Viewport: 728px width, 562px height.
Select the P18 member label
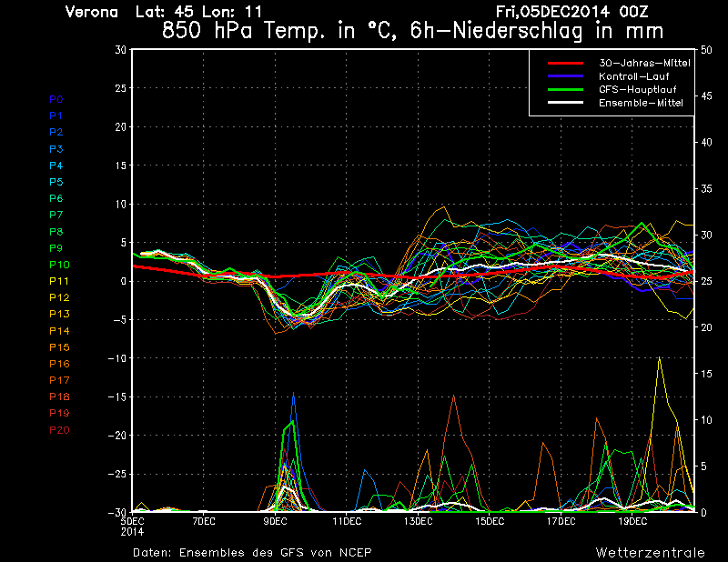pos(59,396)
